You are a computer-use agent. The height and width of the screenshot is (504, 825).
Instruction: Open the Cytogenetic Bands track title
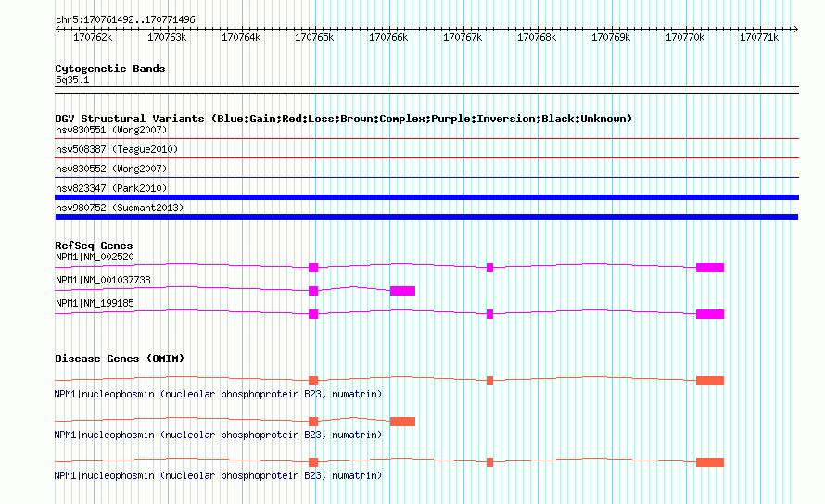click(x=110, y=69)
